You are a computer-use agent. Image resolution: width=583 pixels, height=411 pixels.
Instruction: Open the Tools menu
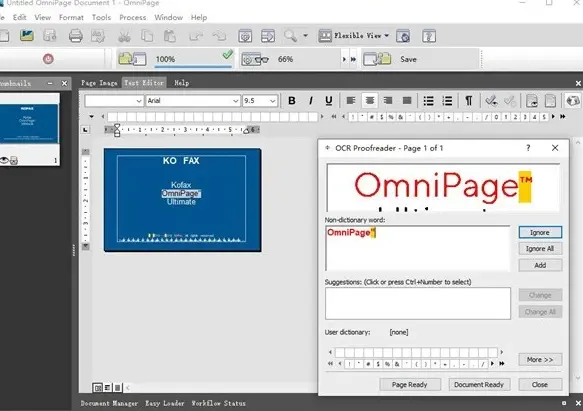pyautogui.click(x=101, y=17)
